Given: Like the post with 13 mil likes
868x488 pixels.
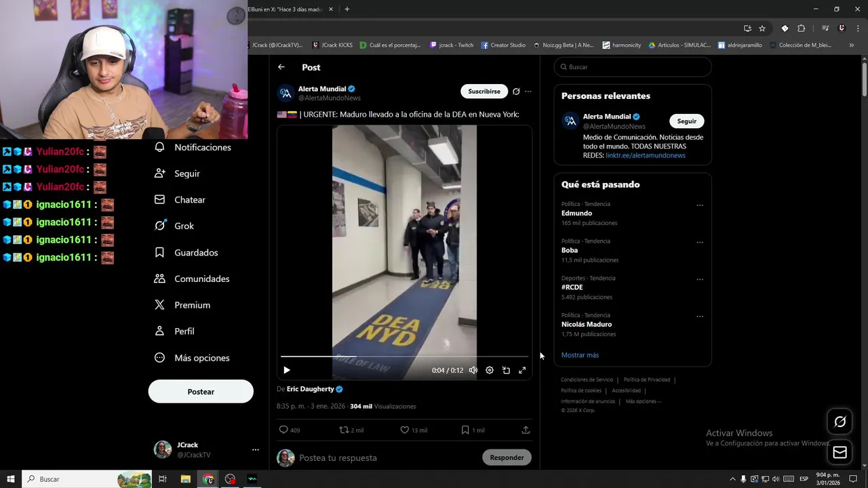Looking at the screenshot, I should [405, 430].
